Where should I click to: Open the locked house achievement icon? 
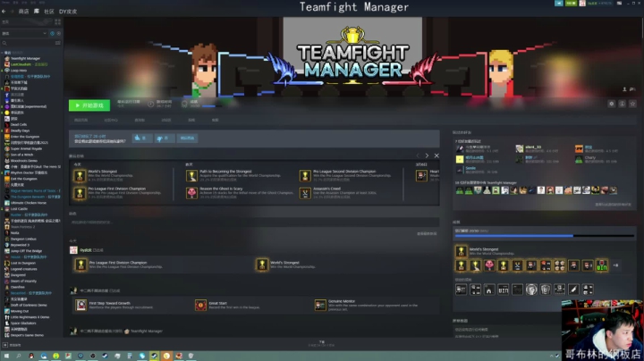[488, 290]
